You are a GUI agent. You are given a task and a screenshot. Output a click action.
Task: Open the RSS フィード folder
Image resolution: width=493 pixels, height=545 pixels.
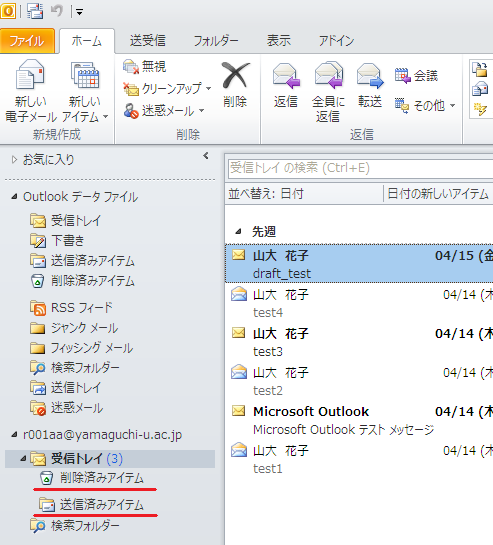click(71, 308)
